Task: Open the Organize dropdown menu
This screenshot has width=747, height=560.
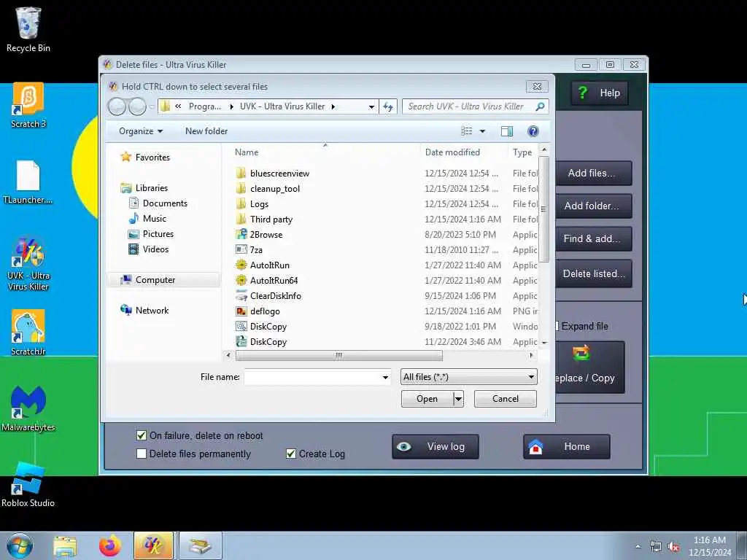Action: click(x=141, y=131)
